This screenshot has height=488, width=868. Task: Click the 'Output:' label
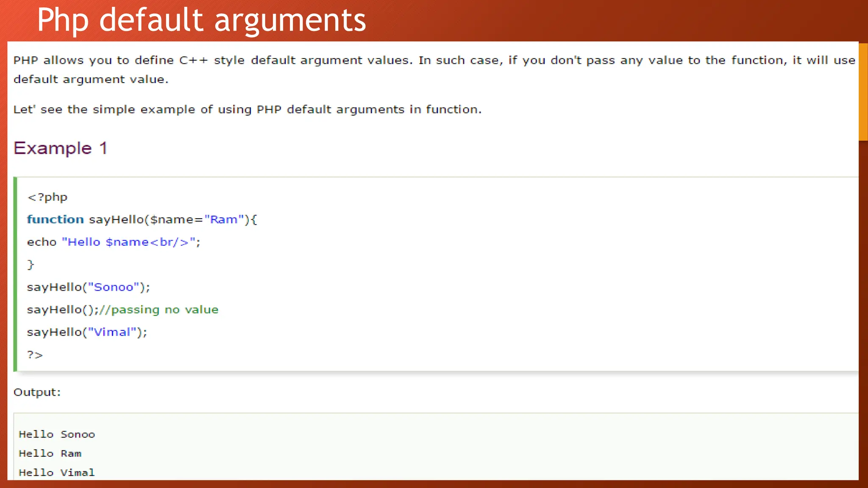click(37, 392)
